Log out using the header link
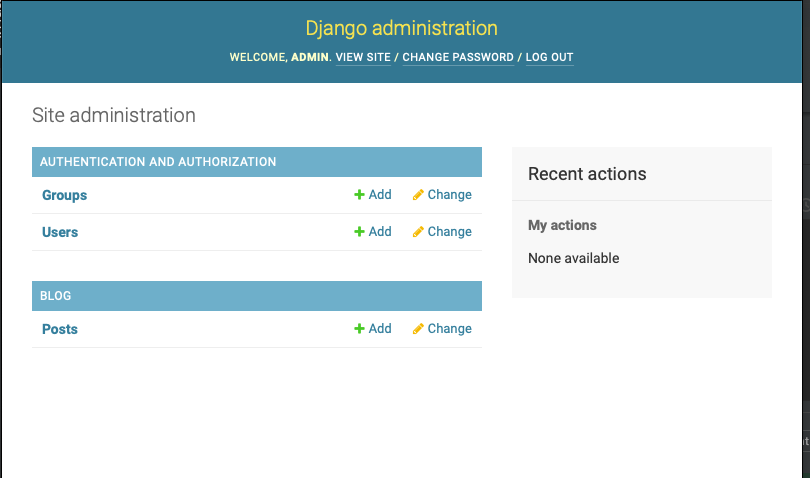The height and width of the screenshot is (478, 810). (x=549, y=58)
